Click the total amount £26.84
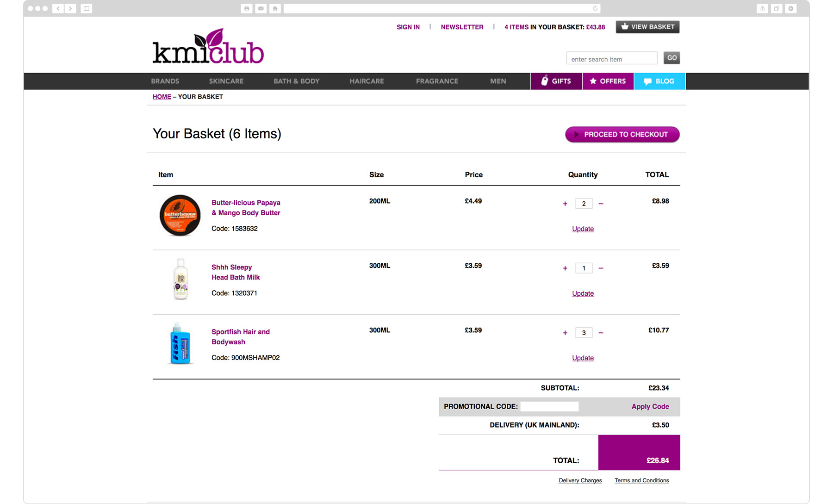 point(658,460)
